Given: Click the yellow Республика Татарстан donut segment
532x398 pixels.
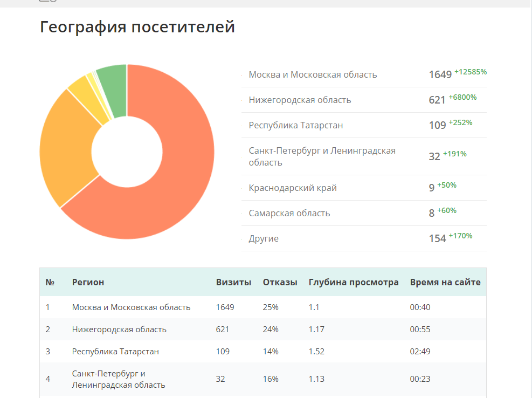Looking at the screenshot, I should point(89,99).
